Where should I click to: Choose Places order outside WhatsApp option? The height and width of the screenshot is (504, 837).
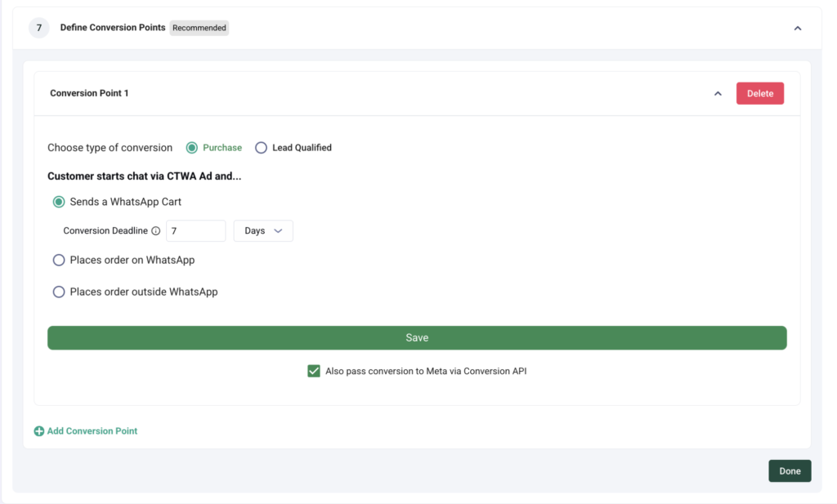(x=59, y=292)
